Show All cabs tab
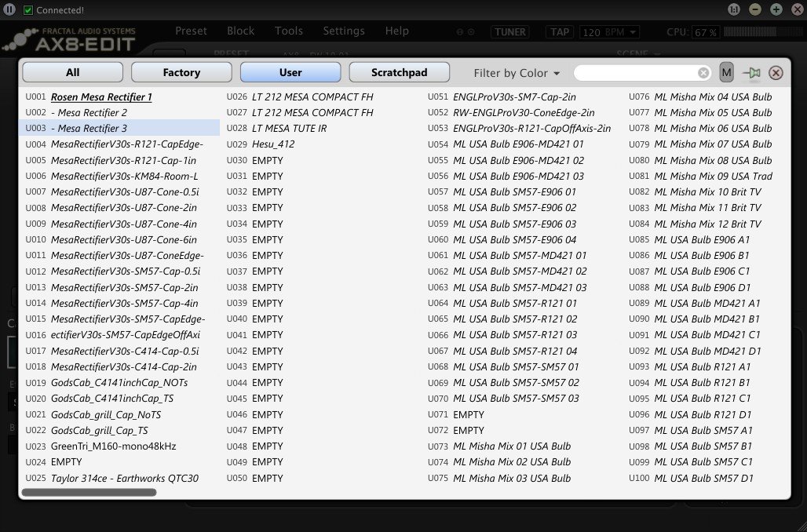The image size is (807, 532). tap(72, 72)
